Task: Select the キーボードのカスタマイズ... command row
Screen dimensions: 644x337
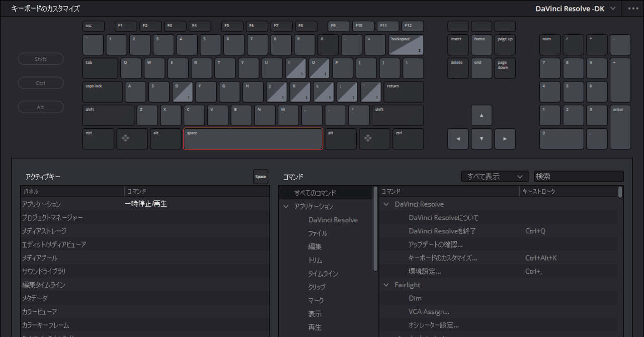Action: coord(443,258)
